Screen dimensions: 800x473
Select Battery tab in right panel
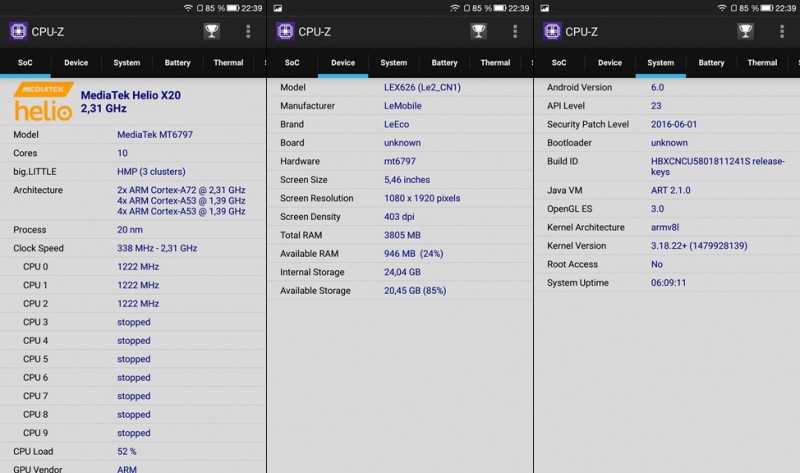(x=711, y=63)
